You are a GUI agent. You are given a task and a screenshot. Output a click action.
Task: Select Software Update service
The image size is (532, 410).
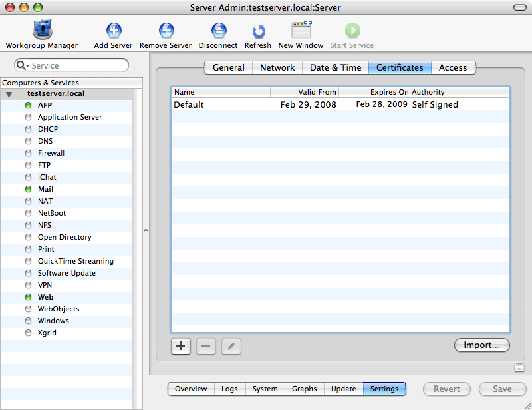67,273
